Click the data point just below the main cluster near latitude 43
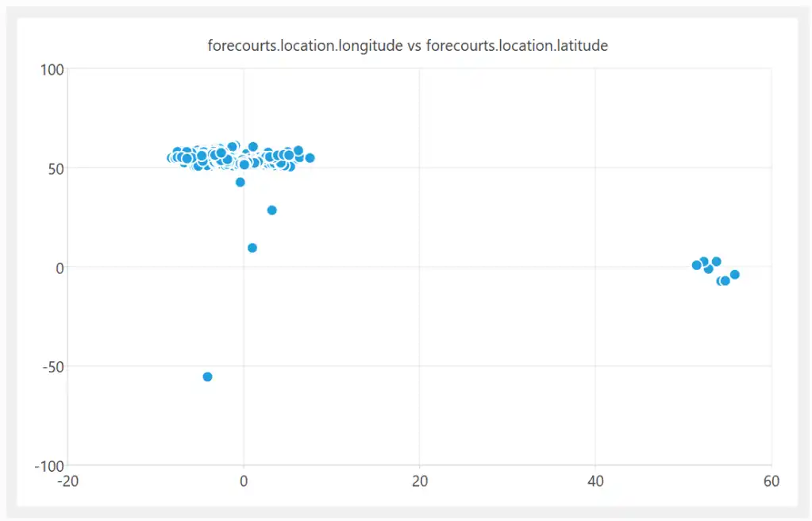This screenshot has width=812, height=521. click(x=241, y=182)
